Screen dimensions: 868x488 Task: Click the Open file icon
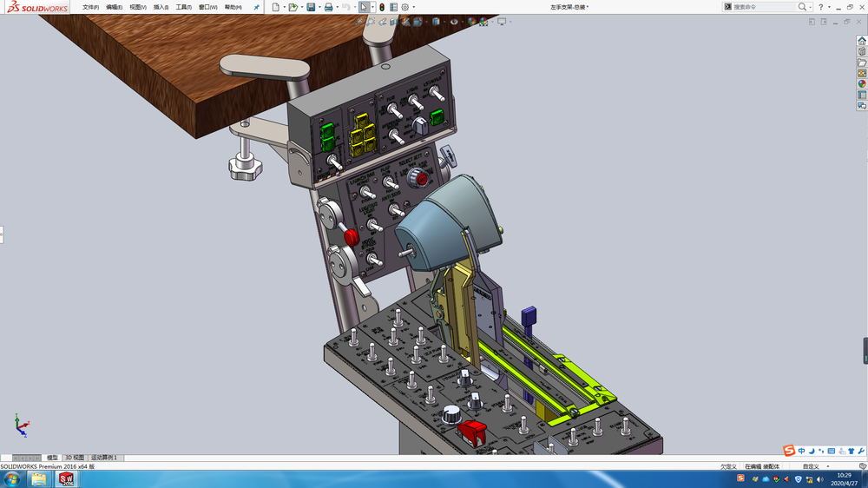[293, 7]
